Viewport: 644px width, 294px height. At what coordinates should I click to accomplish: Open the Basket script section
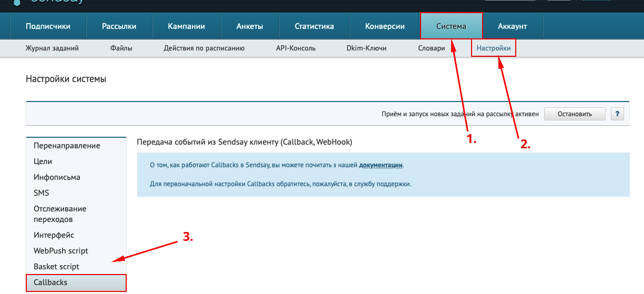pyautogui.click(x=76, y=267)
